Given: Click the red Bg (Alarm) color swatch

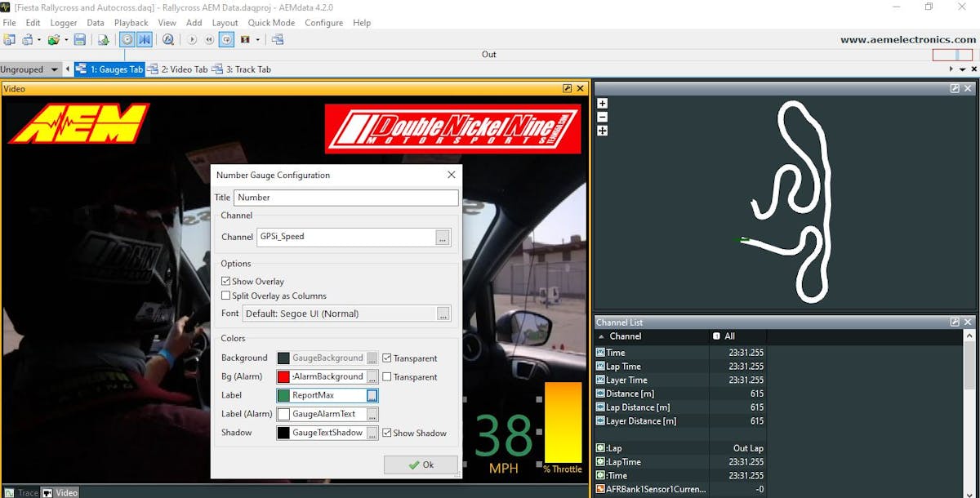Looking at the screenshot, I should (x=283, y=377).
